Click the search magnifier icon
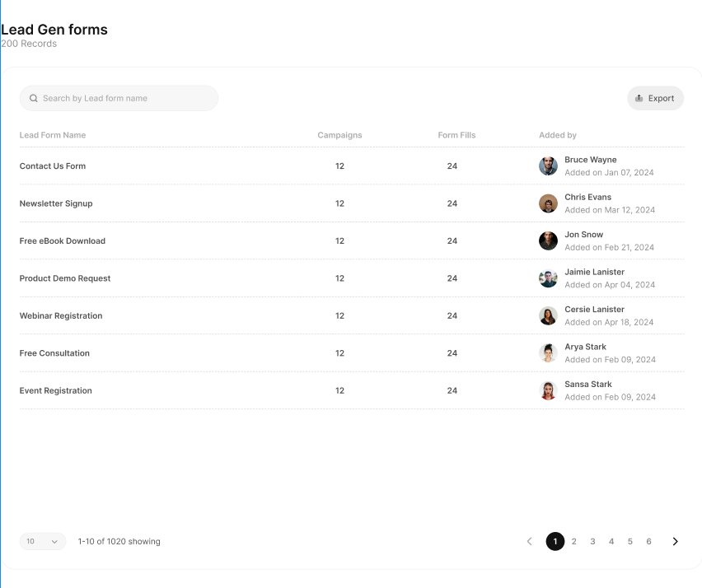 [x=34, y=98]
